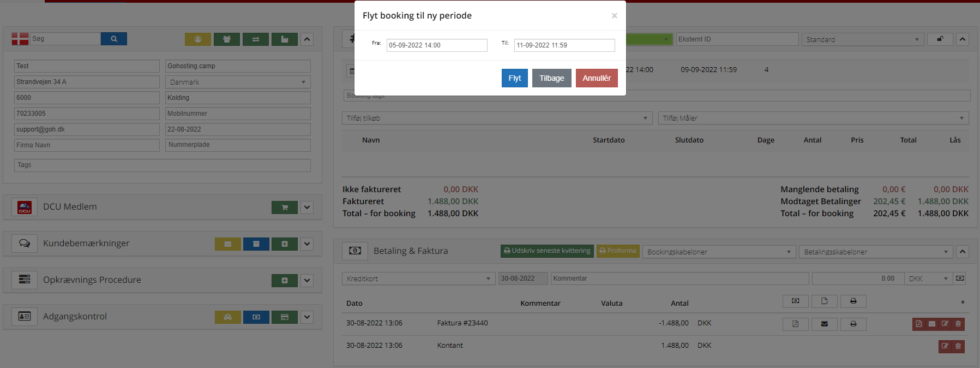Expand the DCU Medlem panel

[307, 207]
